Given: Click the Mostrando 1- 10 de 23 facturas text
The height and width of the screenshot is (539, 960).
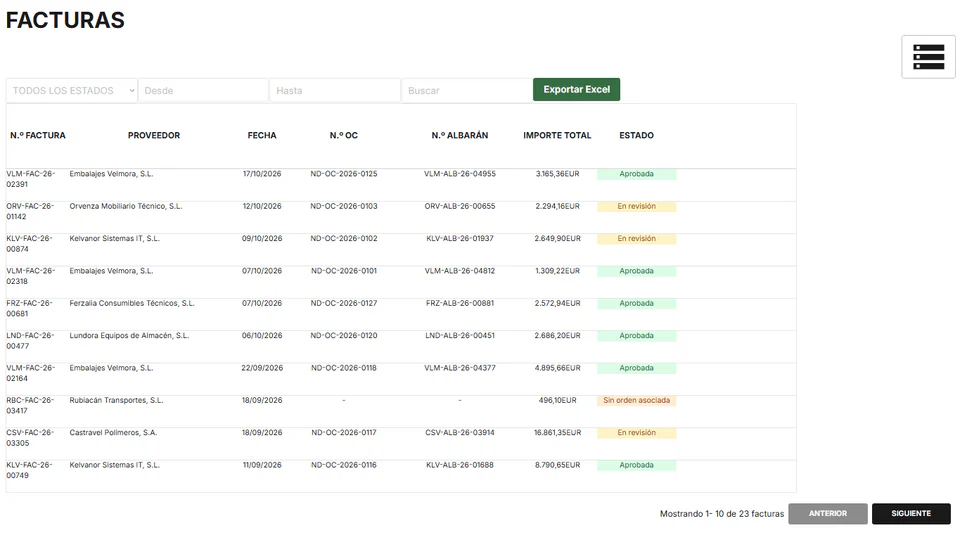Looking at the screenshot, I should click(x=722, y=514).
